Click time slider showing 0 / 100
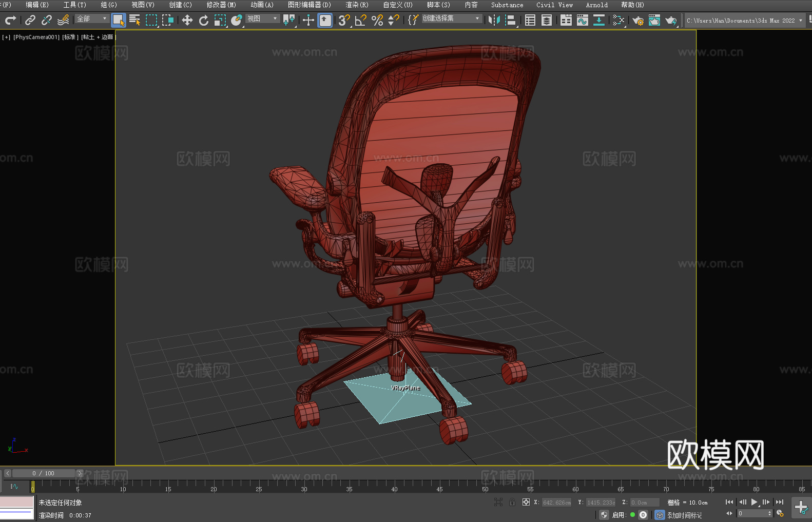 [x=44, y=473]
